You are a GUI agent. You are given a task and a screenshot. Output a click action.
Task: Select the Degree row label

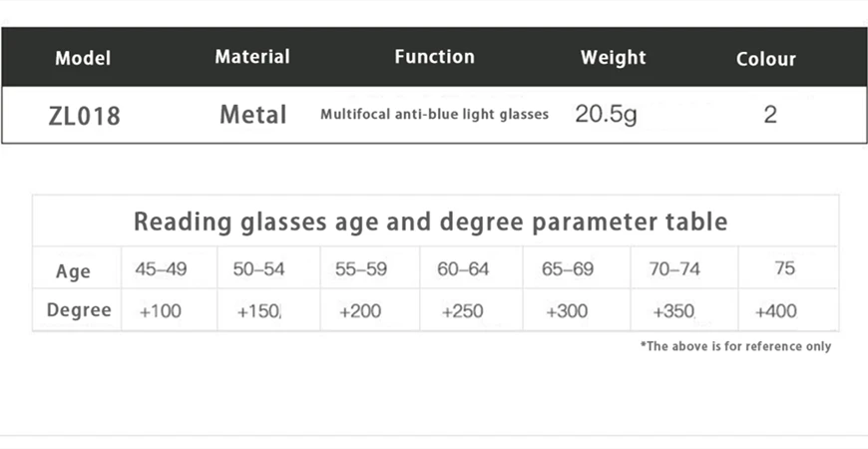[79, 310]
